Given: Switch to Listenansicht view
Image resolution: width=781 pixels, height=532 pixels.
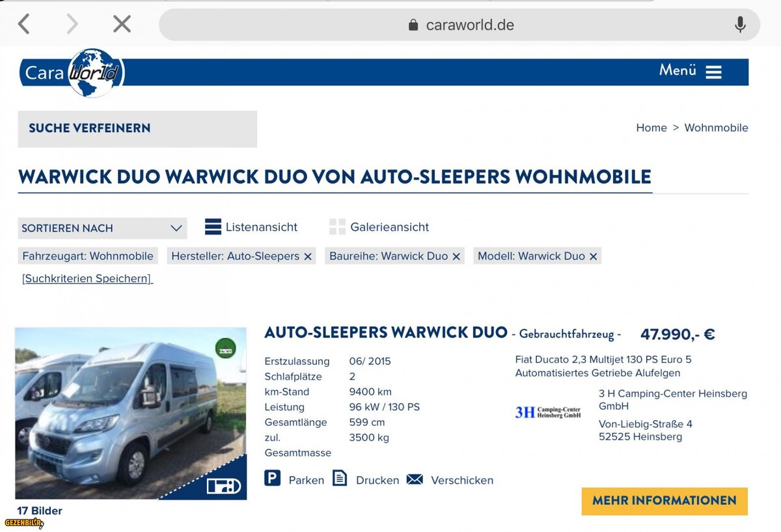Looking at the screenshot, I should coord(213,227).
